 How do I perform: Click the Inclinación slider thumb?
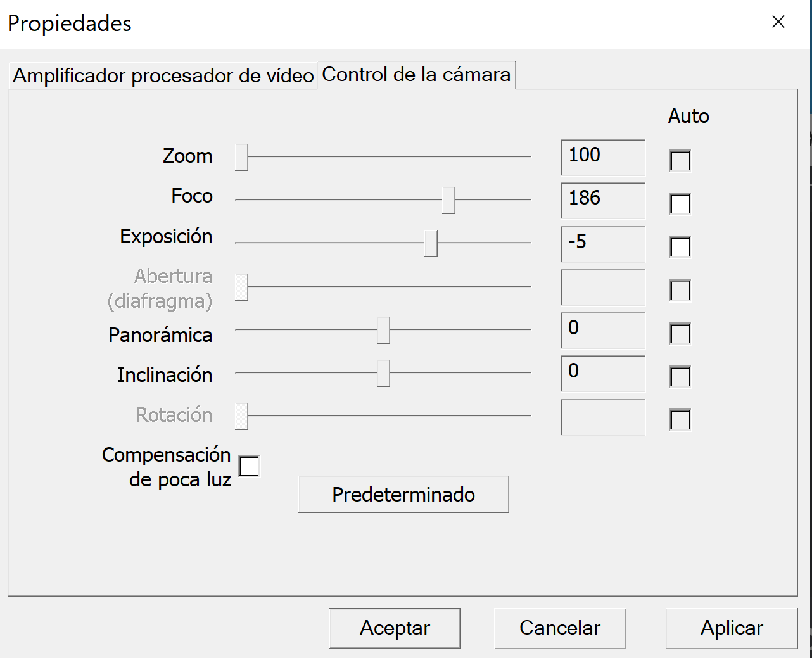[x=383, y=373]
